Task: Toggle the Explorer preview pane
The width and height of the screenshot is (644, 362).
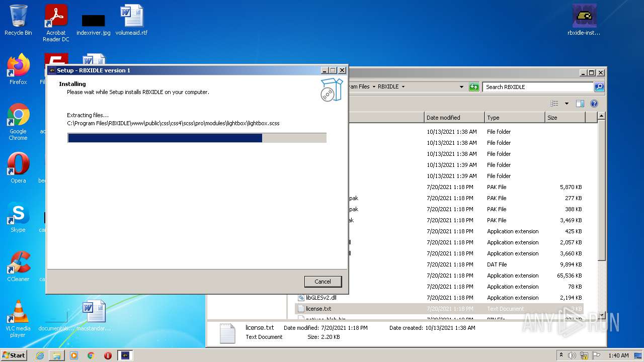Action: click(580, 104)
